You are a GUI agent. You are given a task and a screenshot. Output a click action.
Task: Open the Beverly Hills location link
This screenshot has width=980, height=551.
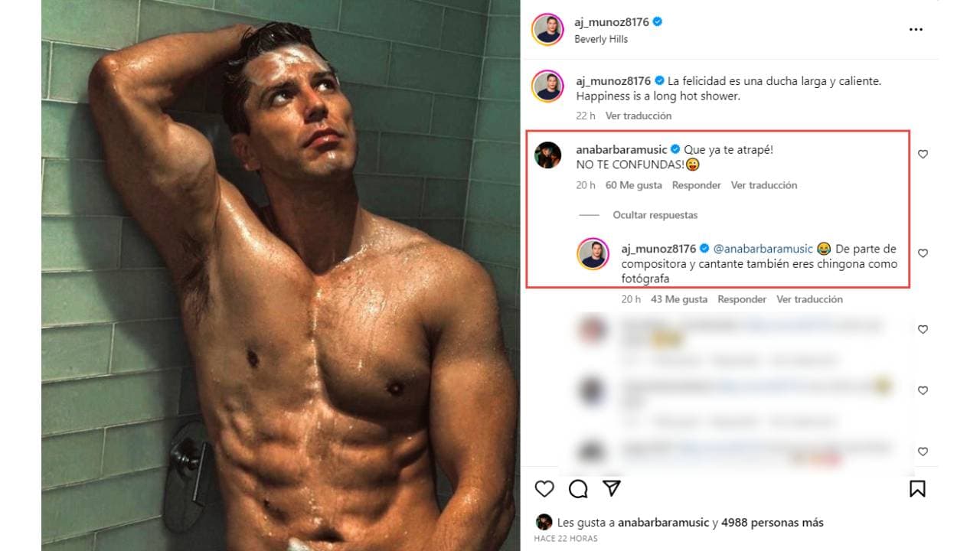click(x=601, y=39)
